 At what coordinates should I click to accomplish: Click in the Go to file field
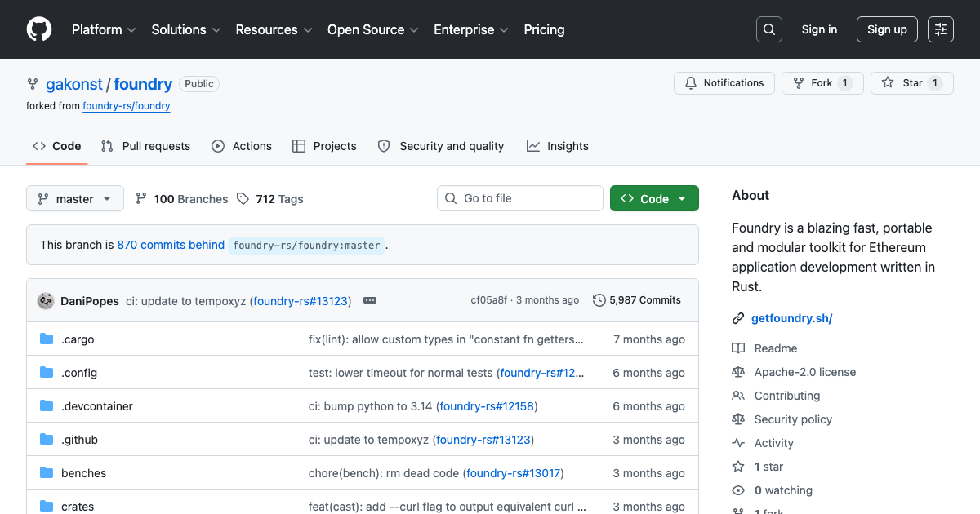click(x=520, y=198)
